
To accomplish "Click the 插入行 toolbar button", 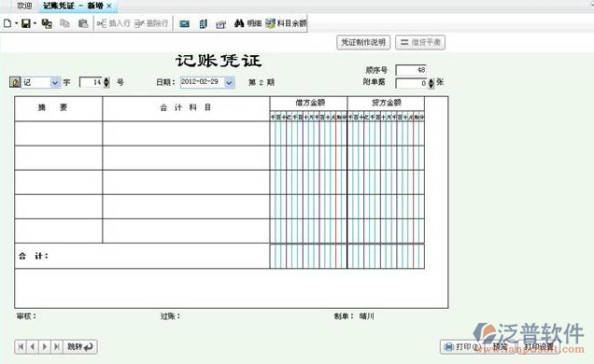I will point(113,23).
